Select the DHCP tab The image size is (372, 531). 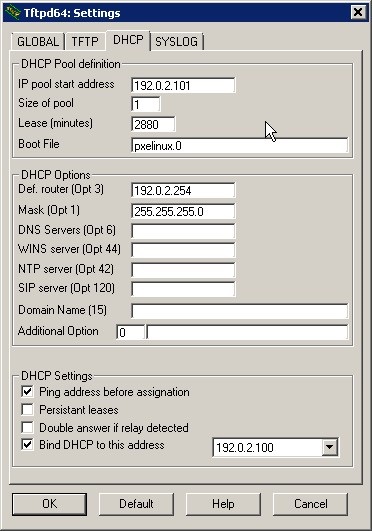[x=128, y=40]
